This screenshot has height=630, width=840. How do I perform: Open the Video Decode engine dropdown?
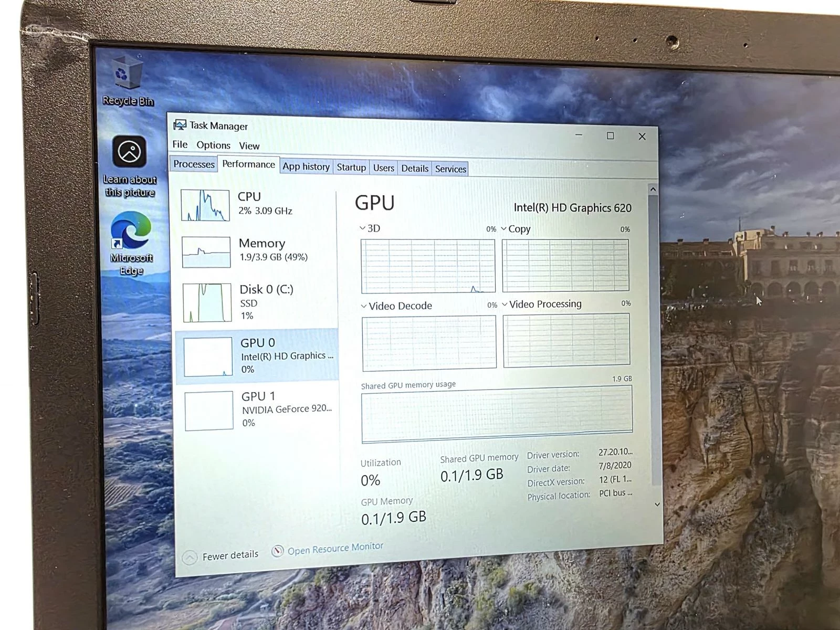coord(364,306)
